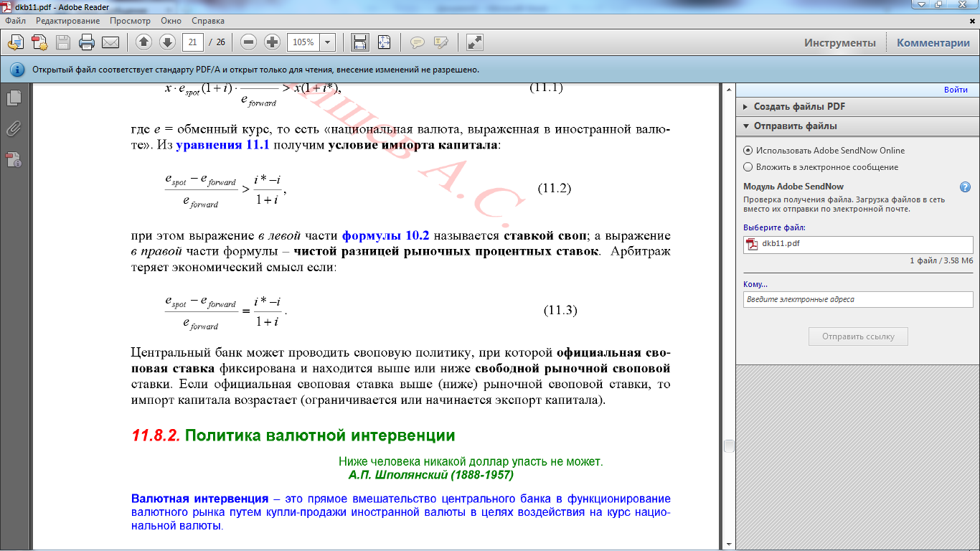
Task: Click the Модуль Adobe SendNow heading
Action: [793, 187]
